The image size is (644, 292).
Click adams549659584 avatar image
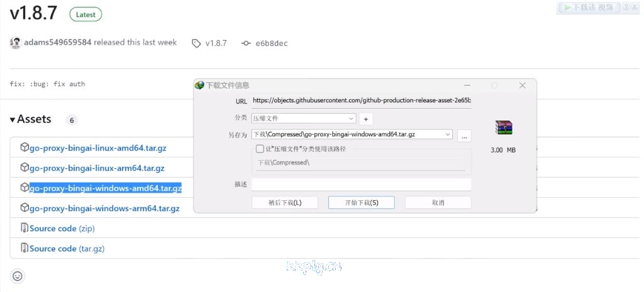(16, 43)
